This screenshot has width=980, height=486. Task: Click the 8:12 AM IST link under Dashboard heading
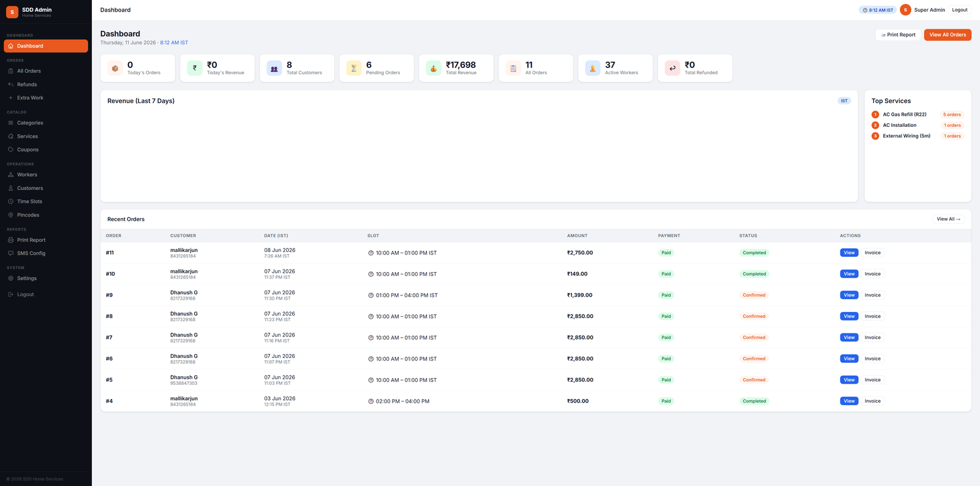click(x=174, y=43)
